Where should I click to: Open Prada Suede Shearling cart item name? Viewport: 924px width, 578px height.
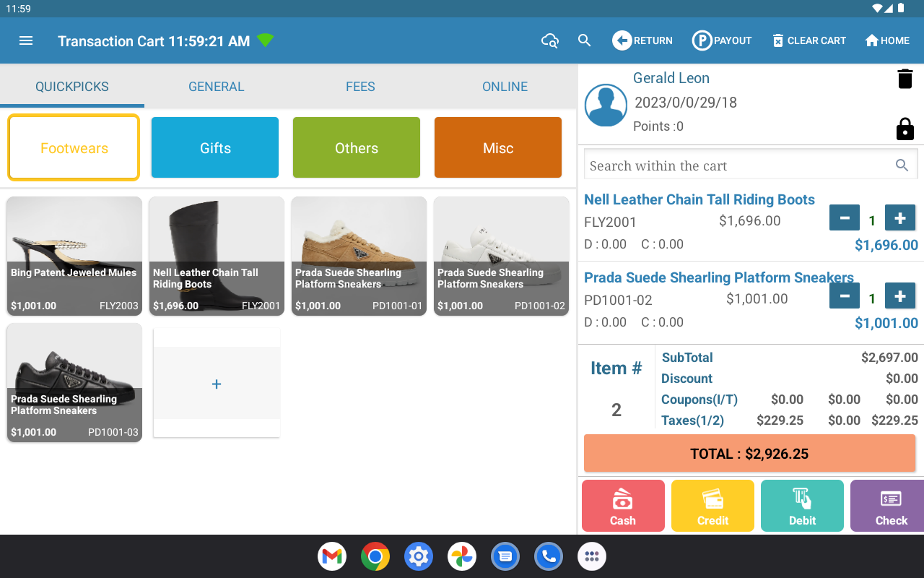pos(719,278)
